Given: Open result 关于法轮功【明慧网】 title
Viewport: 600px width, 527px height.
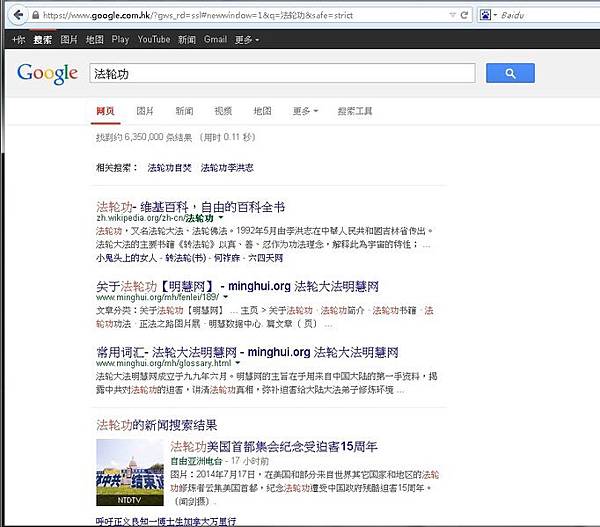Looking at the screenshot, I should tap(237, 286).
